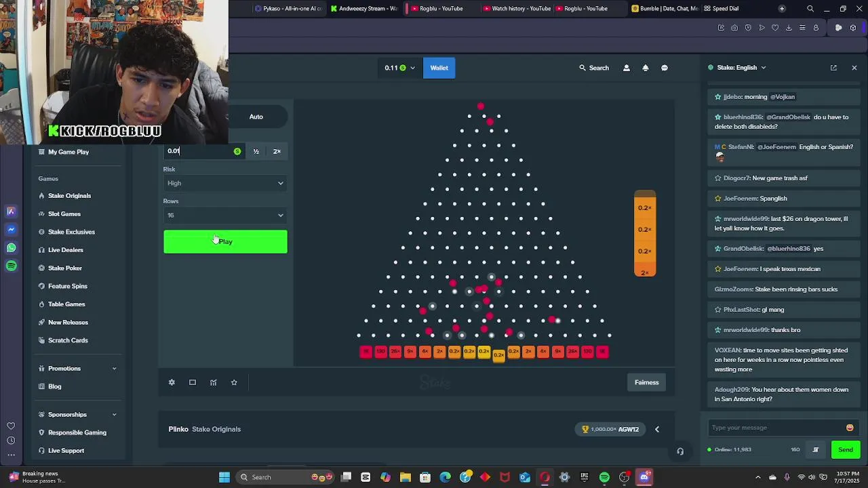This screenshot has height=488, width=868.
Task: Open File Explorer from the taskbar
Action: 406,477
